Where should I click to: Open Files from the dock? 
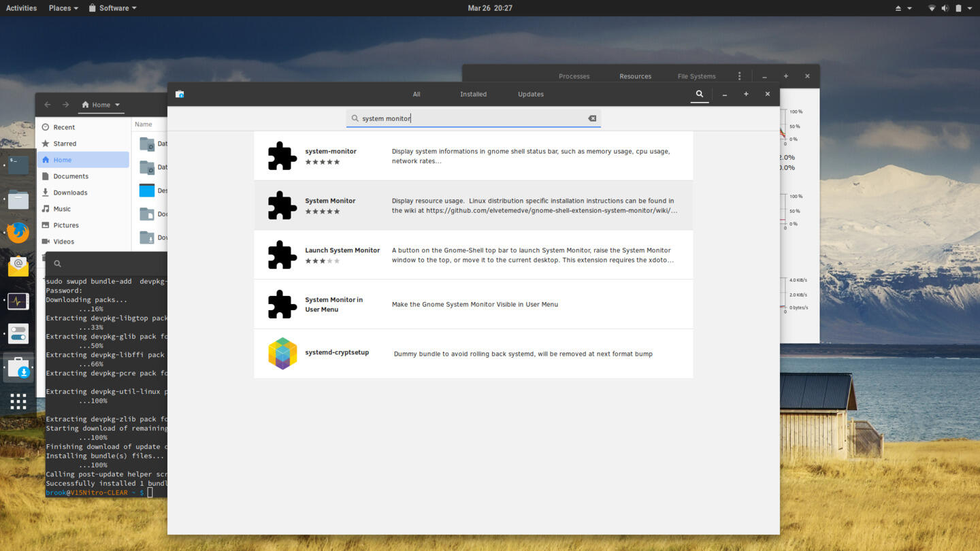click(x=18, y=199)
